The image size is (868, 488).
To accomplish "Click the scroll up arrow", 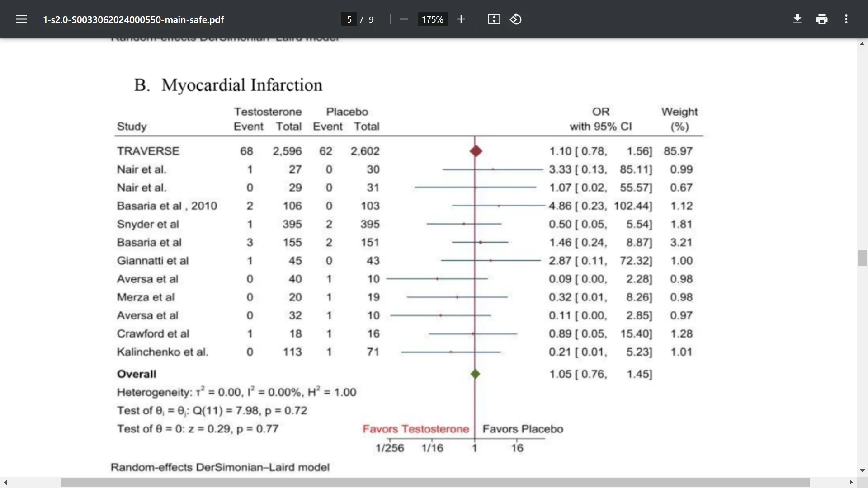I will pyautogui.click(x=862, y=44).
